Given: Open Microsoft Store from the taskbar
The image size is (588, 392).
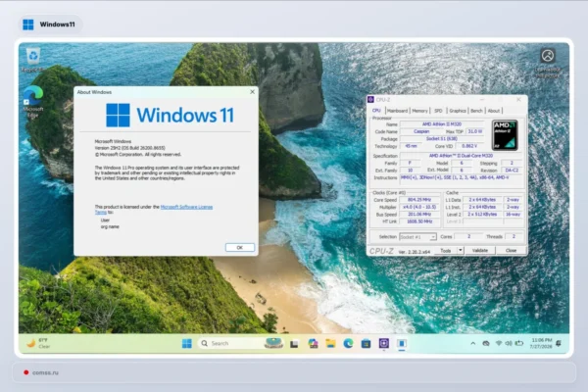Looking at the screenshot, I should tap(366, 344).
